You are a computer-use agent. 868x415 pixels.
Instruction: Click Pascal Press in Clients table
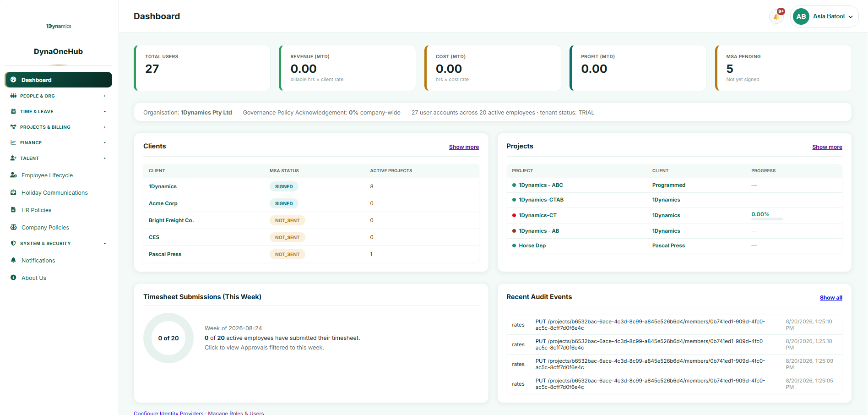(165, 254)
